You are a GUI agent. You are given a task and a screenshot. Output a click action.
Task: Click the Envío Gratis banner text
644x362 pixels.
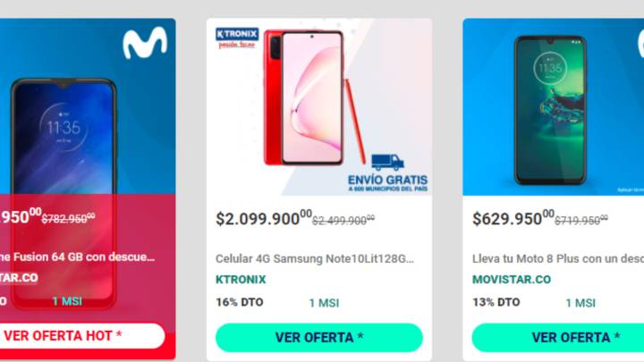pyautogui.click(x=387, y=183)
